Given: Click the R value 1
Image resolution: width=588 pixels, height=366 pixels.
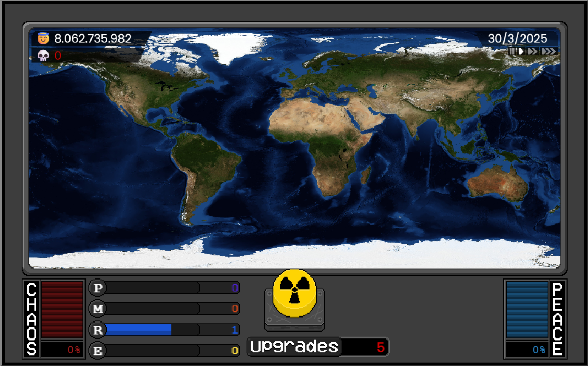Looking at the screenshot, I should [x=235, y=330].
